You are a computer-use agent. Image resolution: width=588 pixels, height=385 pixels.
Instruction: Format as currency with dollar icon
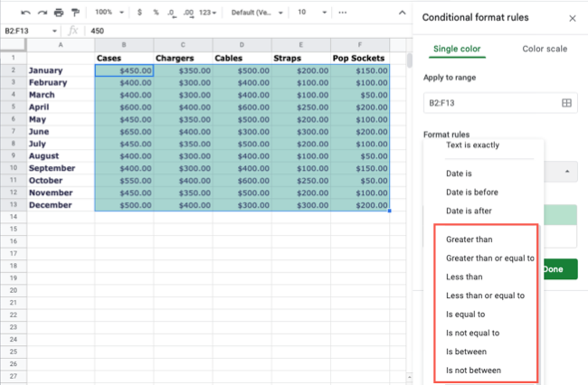pyautogui.click(x=139, y=13)
